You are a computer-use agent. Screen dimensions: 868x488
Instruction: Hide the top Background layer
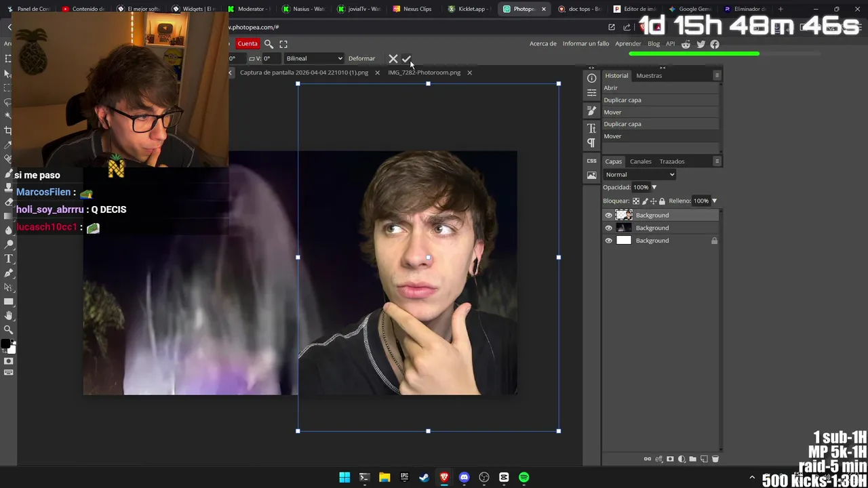click(608, 216)
